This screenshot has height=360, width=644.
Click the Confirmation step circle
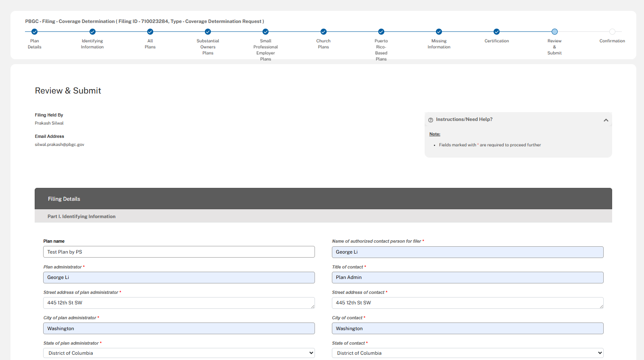click(612, 32)
